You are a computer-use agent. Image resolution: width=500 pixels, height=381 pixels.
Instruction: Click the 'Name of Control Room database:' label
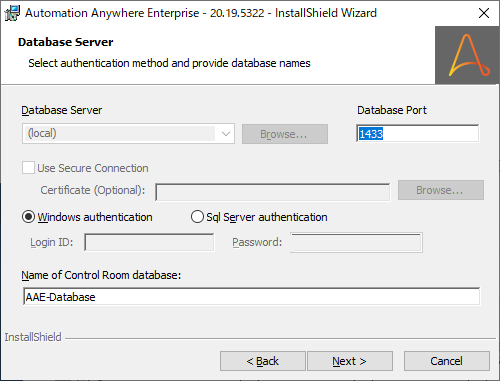pyautogui.click(x=101, y=275)
